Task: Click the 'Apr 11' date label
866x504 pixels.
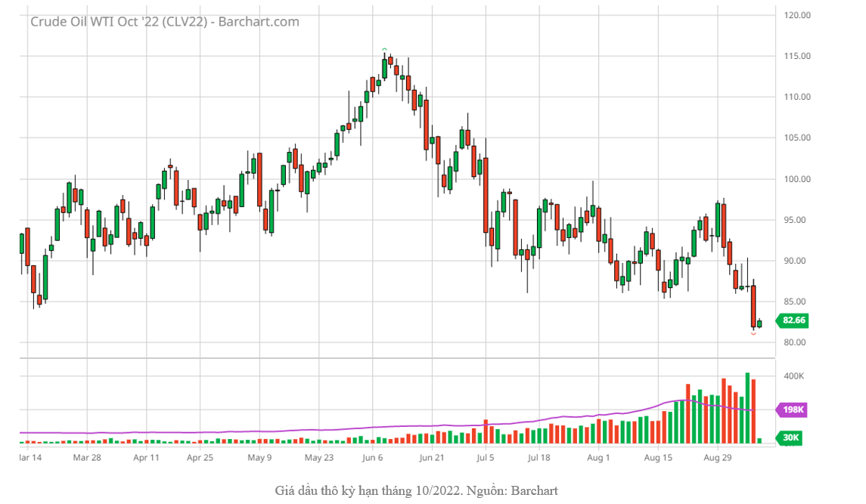Action: 147,457
